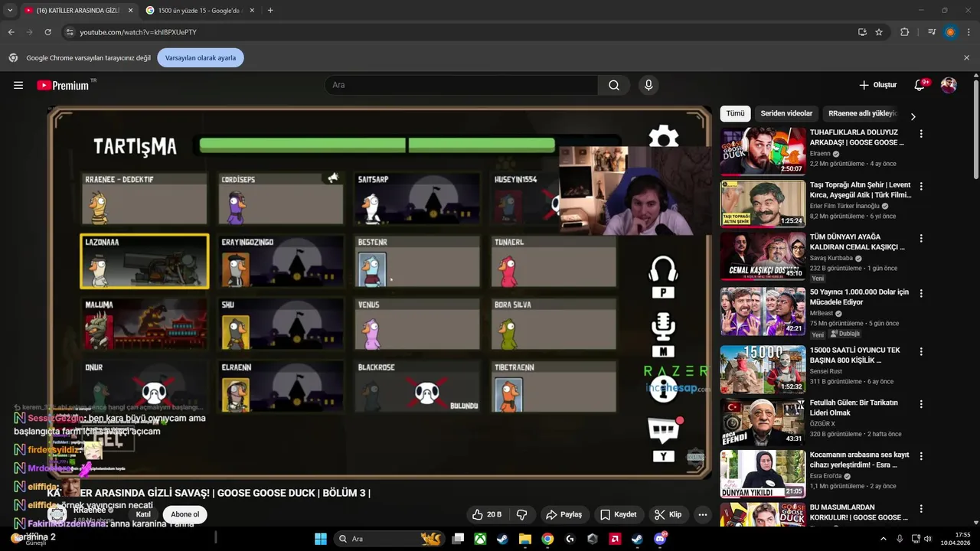Open the Cemal Kaşıkçı Dosyası thumbnail
The width and height of the screenshot is (980, 551).
click(763, 256)
